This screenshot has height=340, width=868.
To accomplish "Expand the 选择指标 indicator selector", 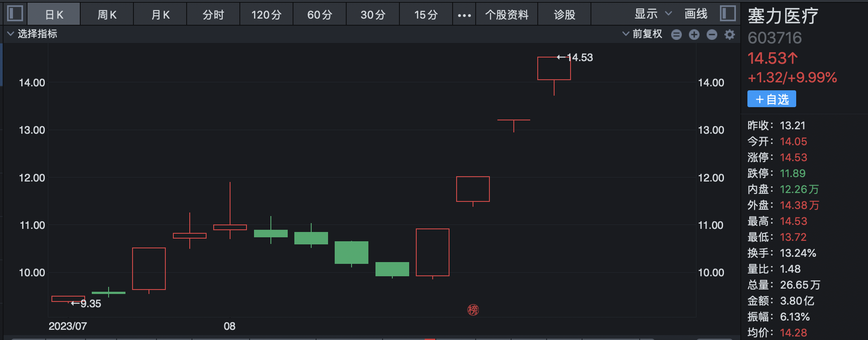I will [x=33, y=34].
